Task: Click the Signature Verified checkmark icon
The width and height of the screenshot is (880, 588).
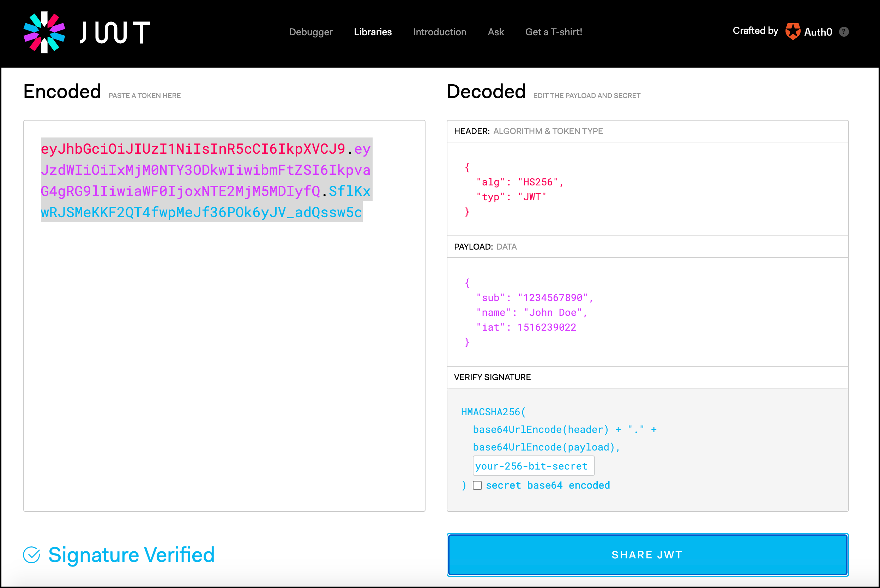Action: pos(31,555)
